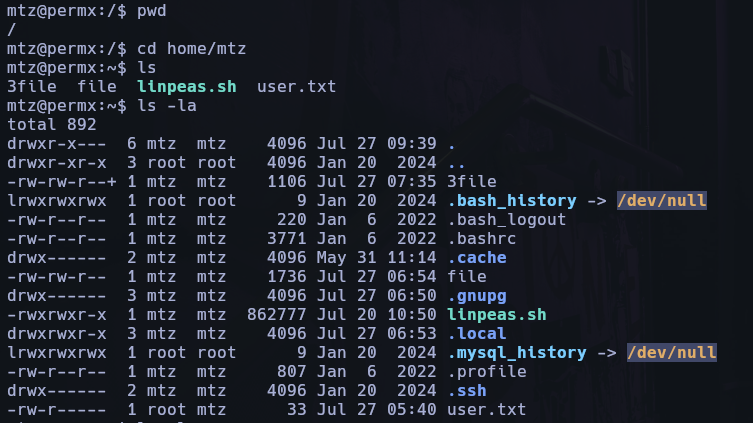Click the 'cd home/mtz' command text
753x423 pixels.
(191, 48)
